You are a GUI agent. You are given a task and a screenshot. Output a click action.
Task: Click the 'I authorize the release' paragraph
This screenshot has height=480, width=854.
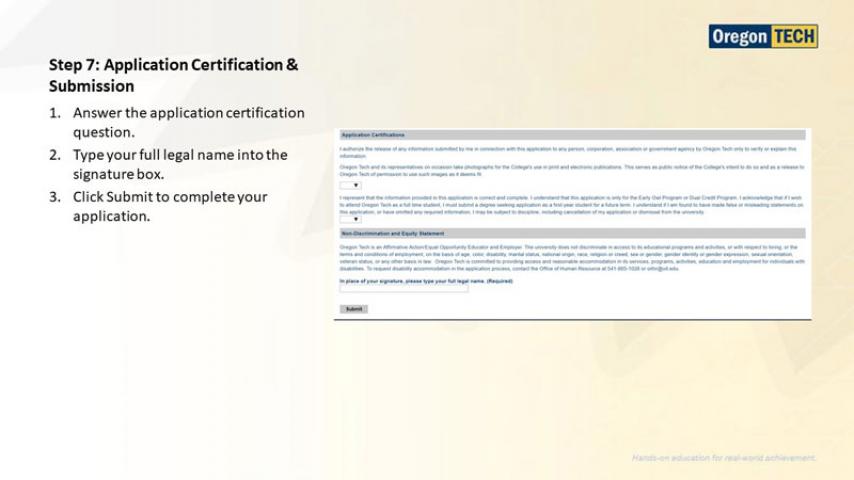coord(570,152)
